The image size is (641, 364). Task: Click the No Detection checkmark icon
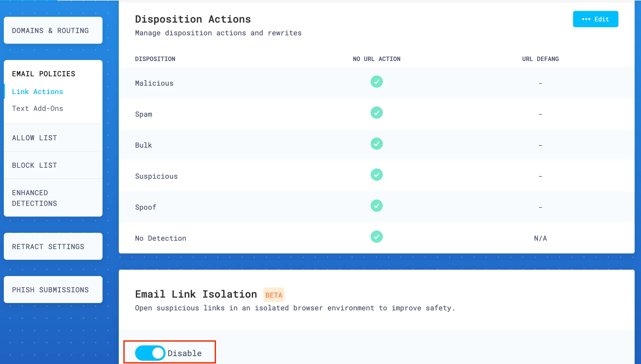click(377, 237)
